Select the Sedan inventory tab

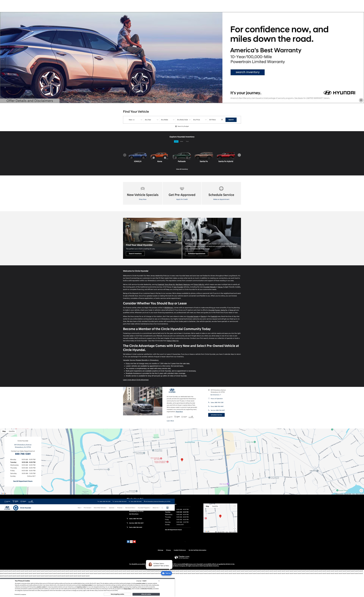point(182,141)
